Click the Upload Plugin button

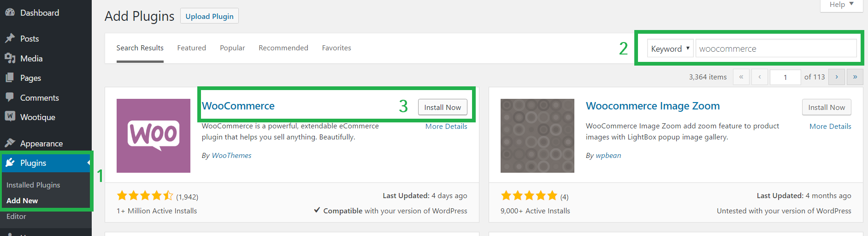[209, 16]
